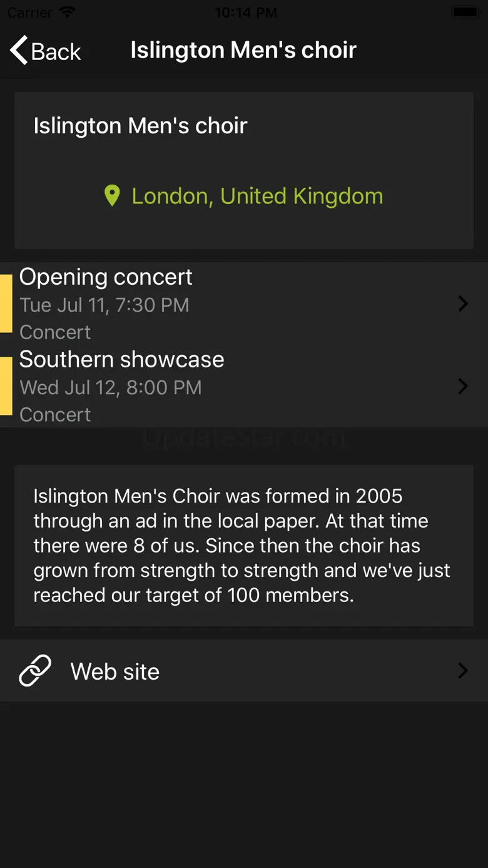Tap the back arrow chevron icon

point(19,50)
